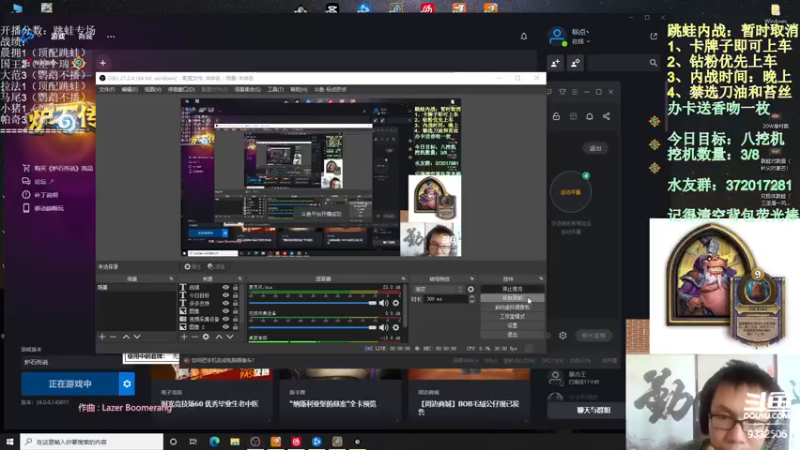Add a new source with plus icon
This screenshot has width=800, height=450.
pos(184,337)
